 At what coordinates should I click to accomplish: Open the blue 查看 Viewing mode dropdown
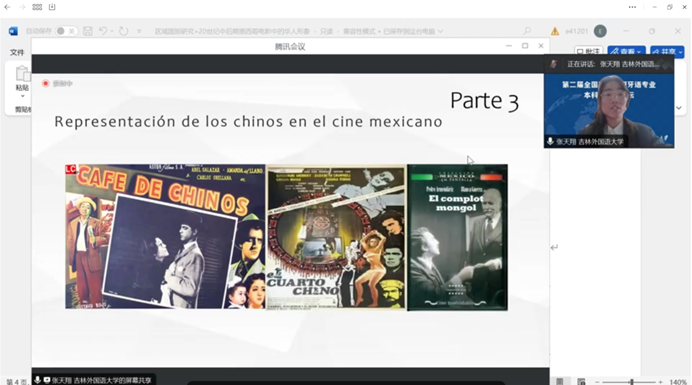pos(626,52)
